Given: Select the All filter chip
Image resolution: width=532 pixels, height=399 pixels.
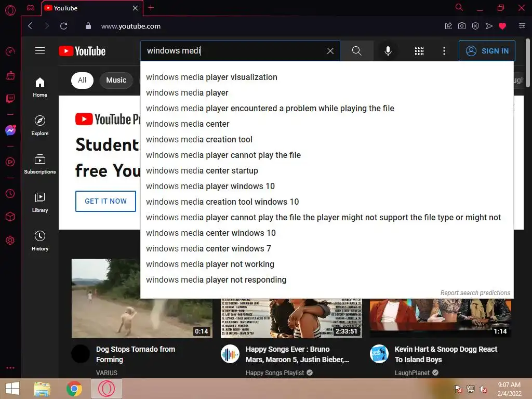Looking at the screenshot, I should pyautogui.click(x=82, y=81).
